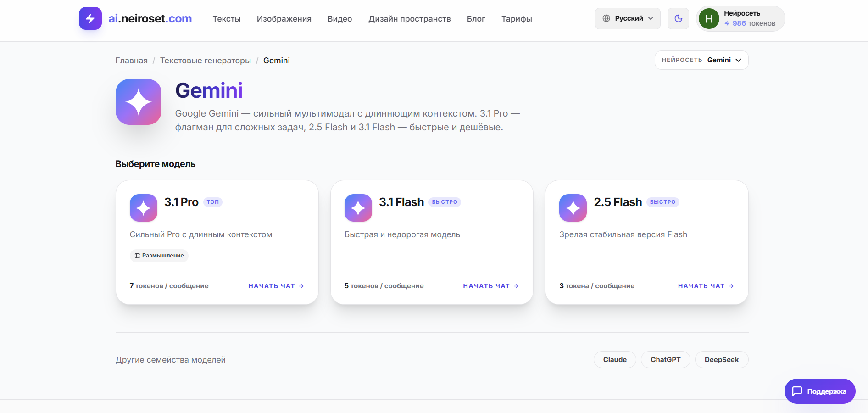Click the green user avatar 'H'
Screen dimensions: 868x413
click(x=709, y=19)
